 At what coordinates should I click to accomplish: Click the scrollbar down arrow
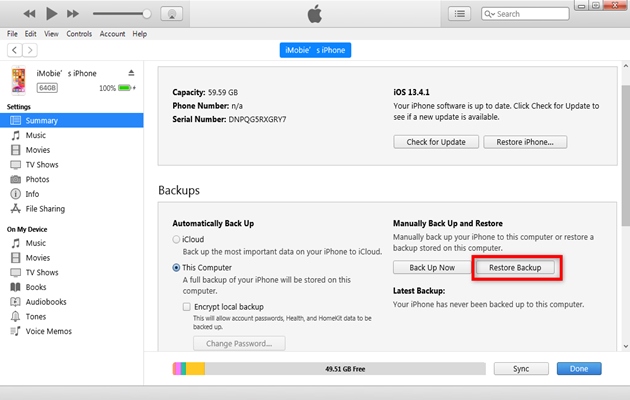coord(626,346)
